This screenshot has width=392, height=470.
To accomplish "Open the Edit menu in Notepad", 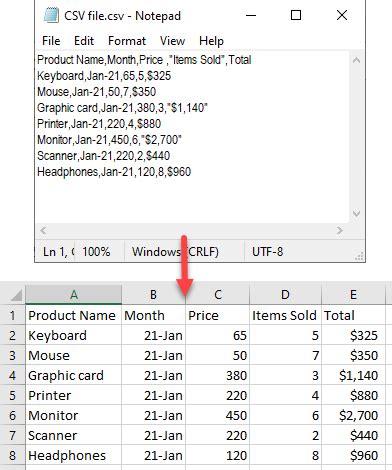I will 84,41.
